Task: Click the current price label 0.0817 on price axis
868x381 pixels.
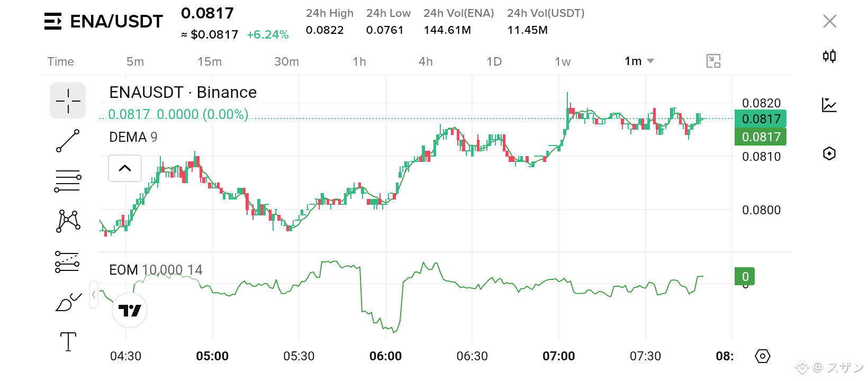Action: (x=761, y=119)
